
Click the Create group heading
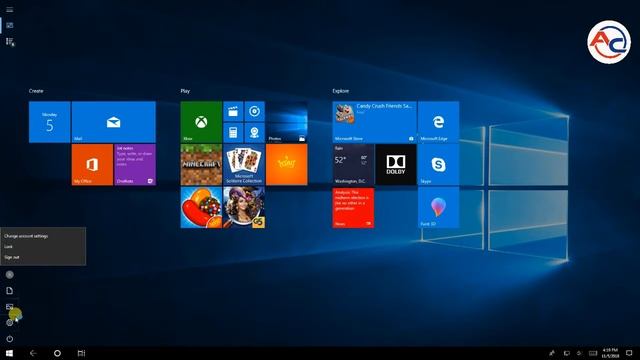pos(36,91)
